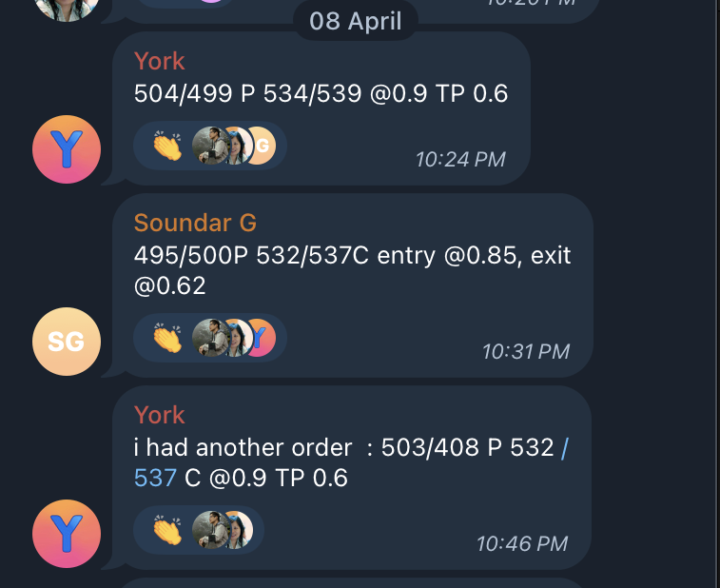Click the York name above the 'another order' message
Viewport: 720px width, 588px height.
[x=159, y=415]
